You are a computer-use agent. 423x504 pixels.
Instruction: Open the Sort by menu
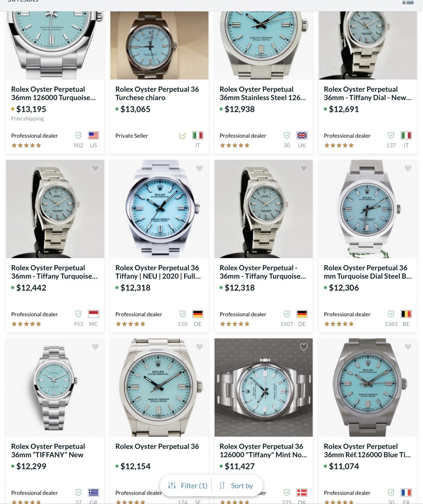click(x=236, y=486)
